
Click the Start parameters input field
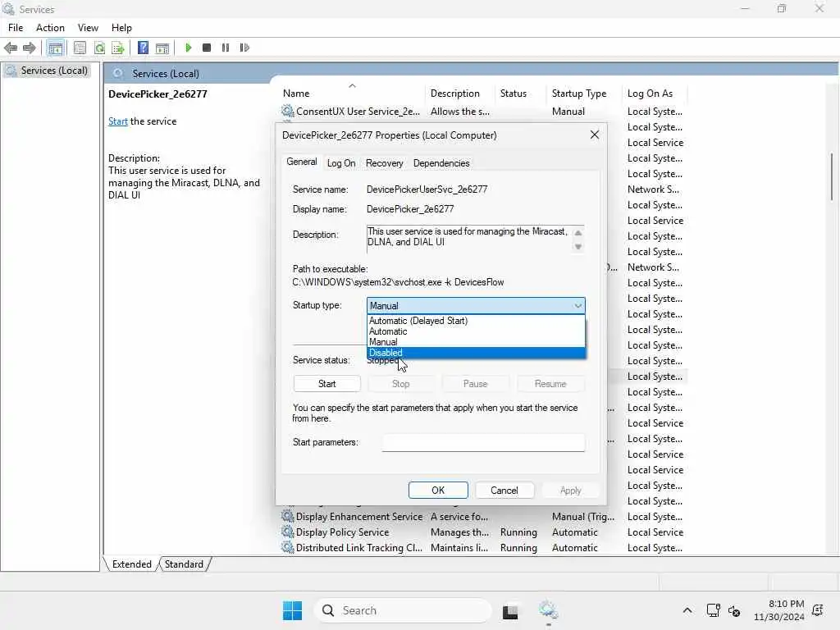pyautogui.click(x=483, y=442)
